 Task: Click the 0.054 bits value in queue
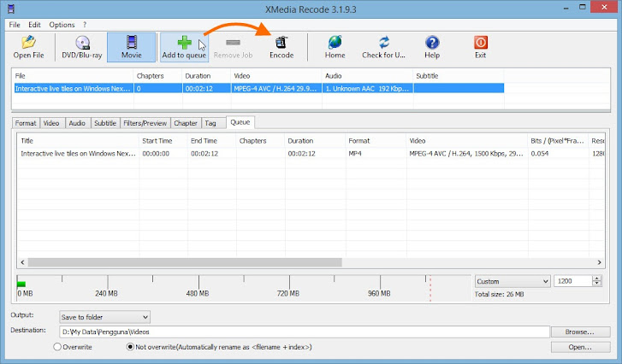point(540,154)
